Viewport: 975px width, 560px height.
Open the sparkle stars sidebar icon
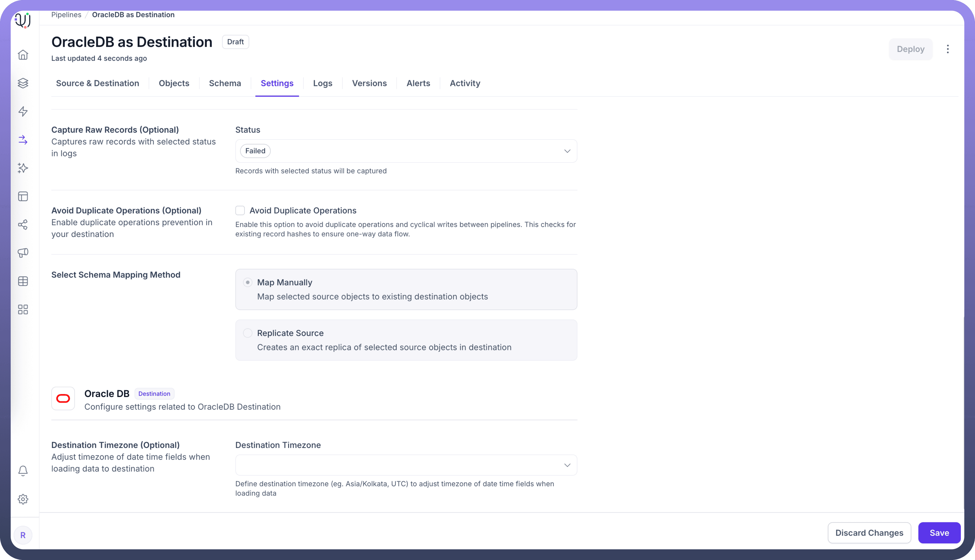click(x=23, y=168)
